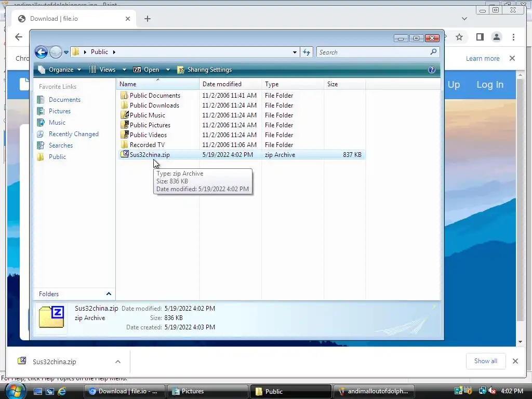This screenshot has height=399, width=532.
Task: Open the Windows Start orb
Action: [15, 391]
